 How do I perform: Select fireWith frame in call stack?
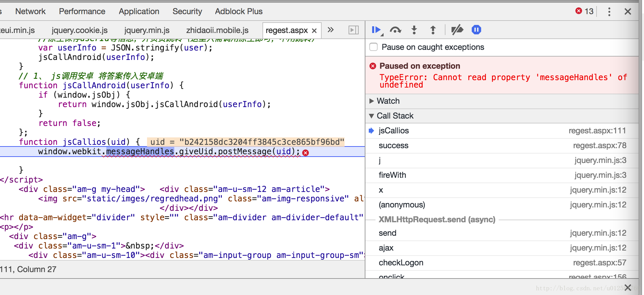tap(502, 175)
